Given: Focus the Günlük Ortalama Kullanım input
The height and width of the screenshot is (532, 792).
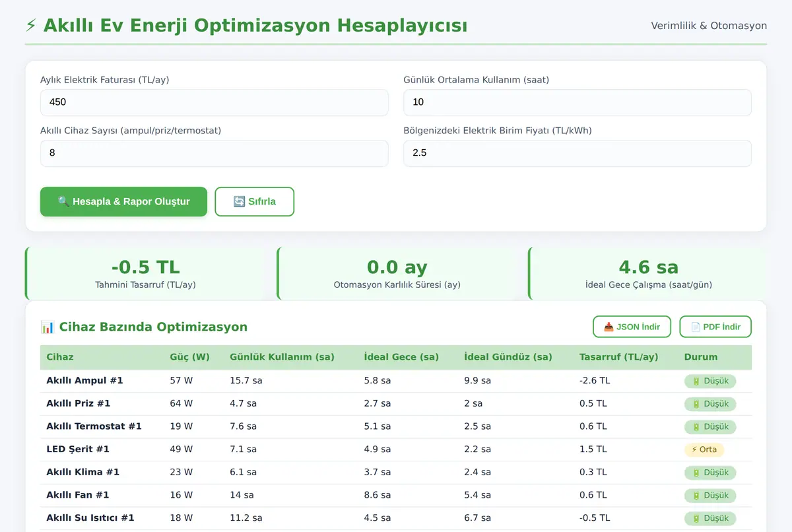Looking at the screenshot, I should tap(577, 102).
